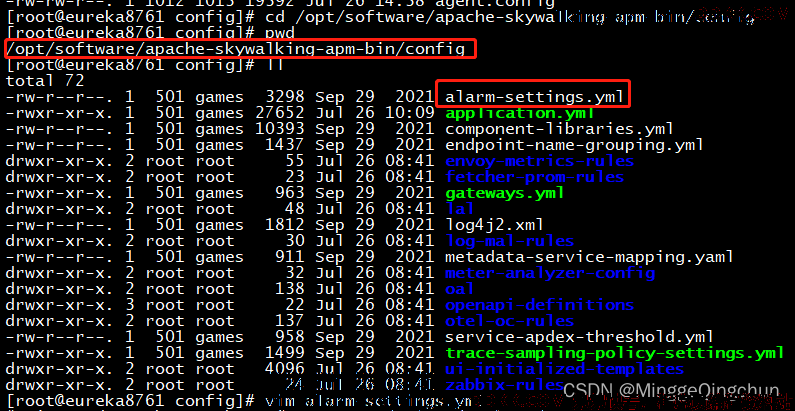Click the pwd output path /opt/software/apache-skywalking-apm-bin/config
This screenshot has height=411, width=795.
coord(235,49)
